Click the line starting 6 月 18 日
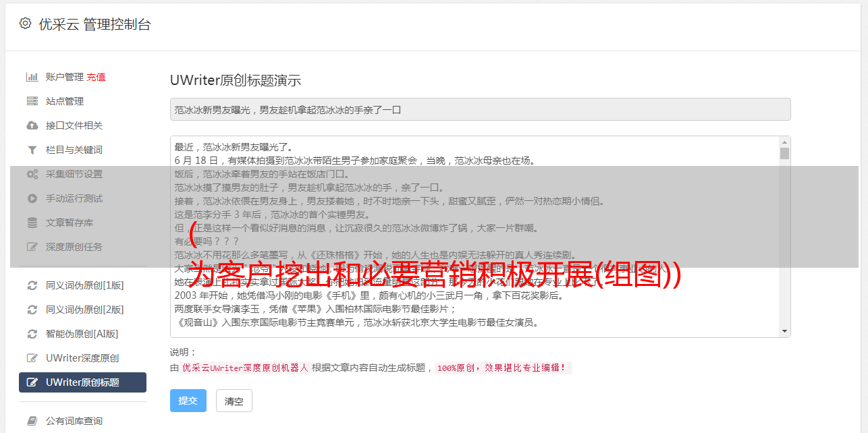Image resolution: width=868 pixels, height=433 pixels. [354, 161]
